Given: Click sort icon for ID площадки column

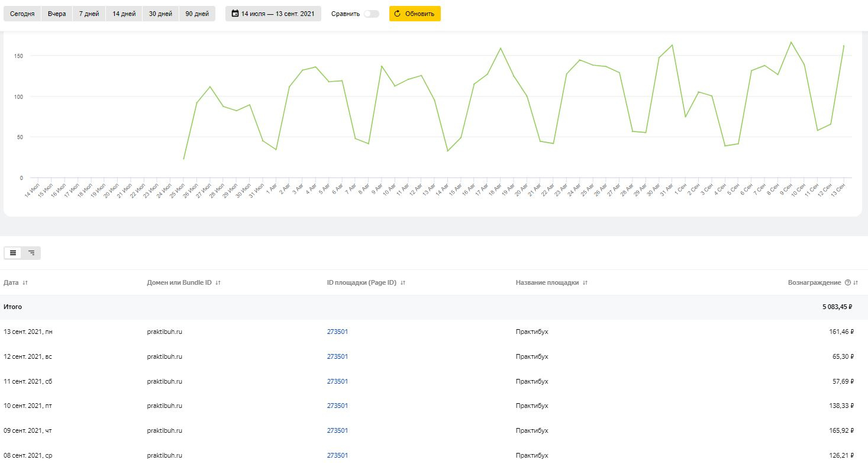Looking at the screenshot, I should click(403, 283).
